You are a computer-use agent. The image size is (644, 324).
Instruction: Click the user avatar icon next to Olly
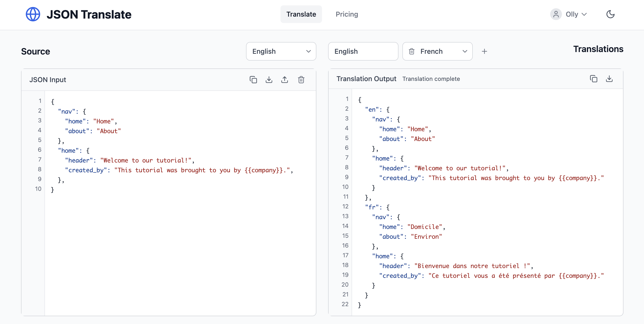pos(556,14)
